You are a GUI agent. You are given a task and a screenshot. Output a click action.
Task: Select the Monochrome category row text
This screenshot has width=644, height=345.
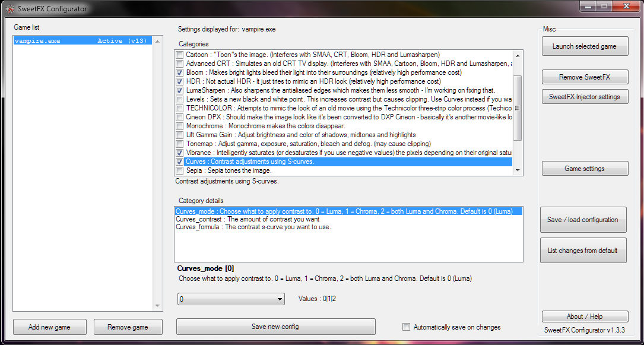[x=265, y=126]
